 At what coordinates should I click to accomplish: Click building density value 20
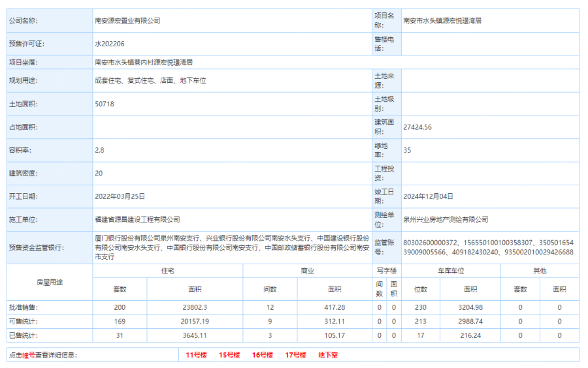99,174
